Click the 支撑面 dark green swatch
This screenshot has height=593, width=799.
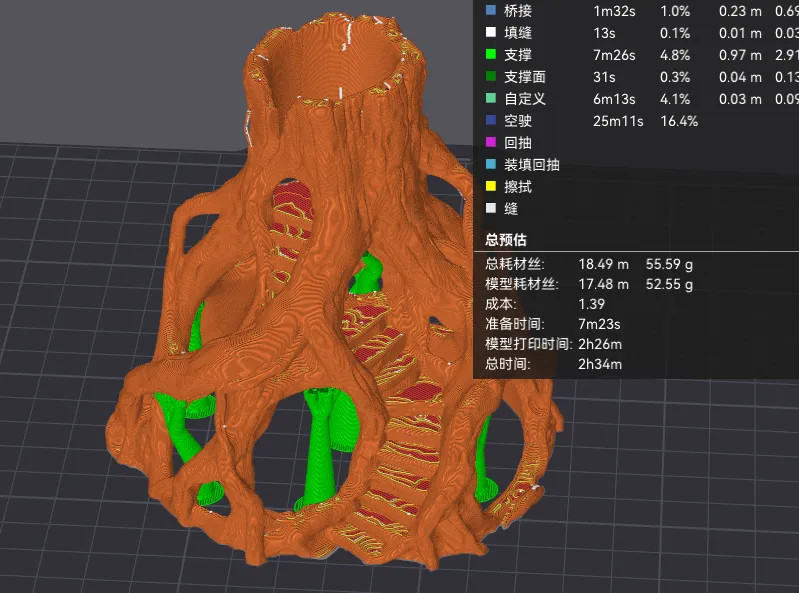491,76
